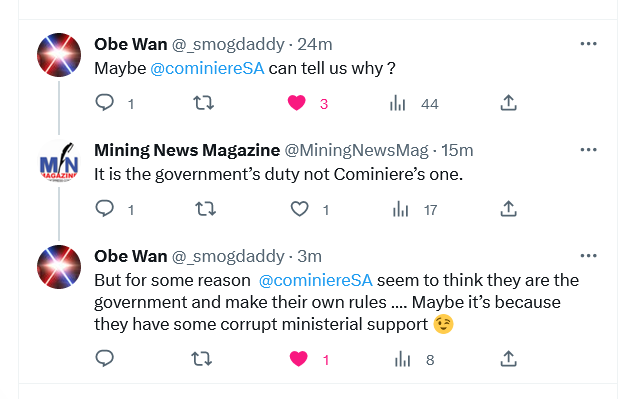The width and height of the screenshot is (632, 399).
Task: Share Obe Wan's 24m tweet
Action: pos(509,103)
